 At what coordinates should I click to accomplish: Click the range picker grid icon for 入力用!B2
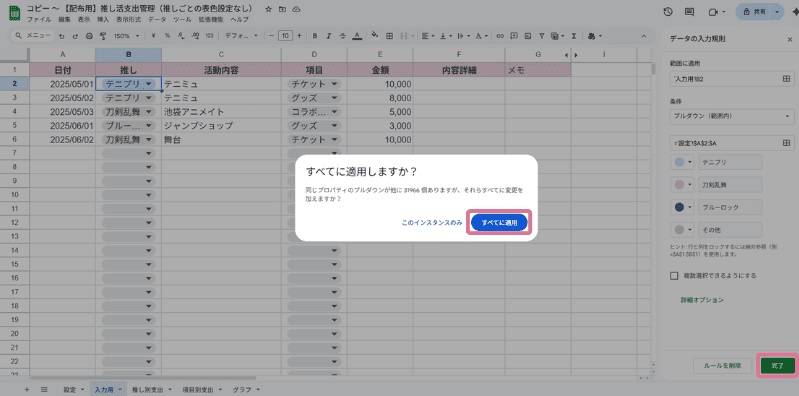point(785,78)
